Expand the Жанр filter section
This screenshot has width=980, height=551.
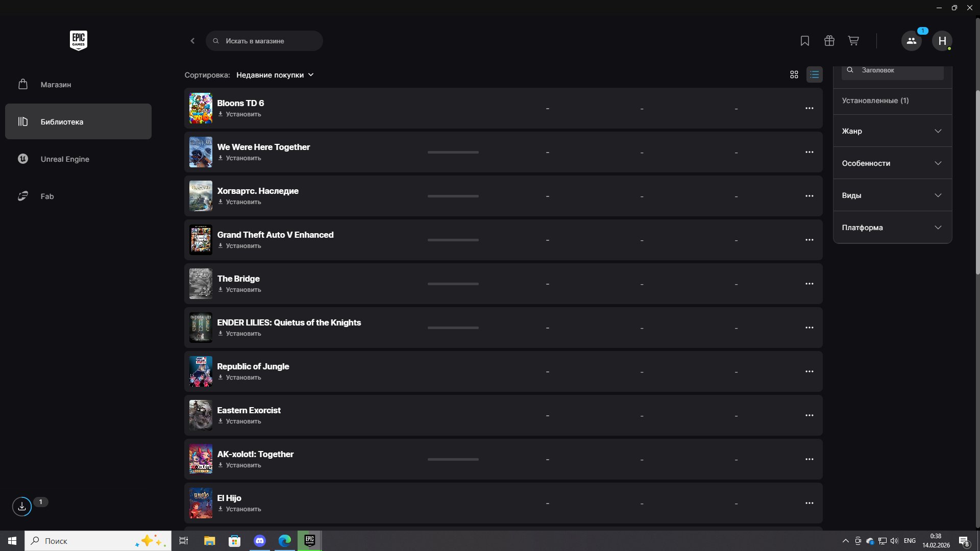[x=892, y=131]
